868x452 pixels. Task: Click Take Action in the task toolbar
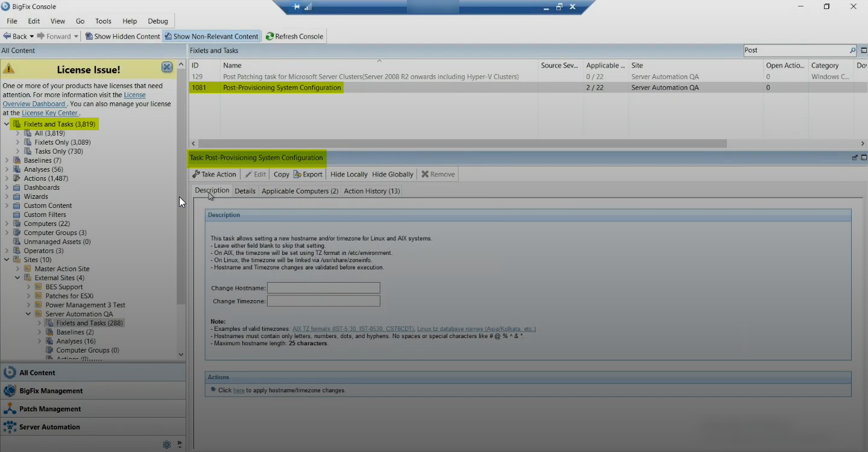click(x=214, y=174)
